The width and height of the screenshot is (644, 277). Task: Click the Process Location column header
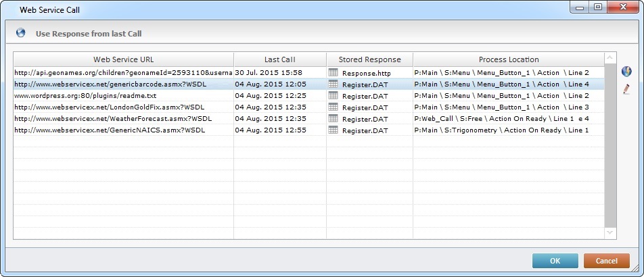508,59
